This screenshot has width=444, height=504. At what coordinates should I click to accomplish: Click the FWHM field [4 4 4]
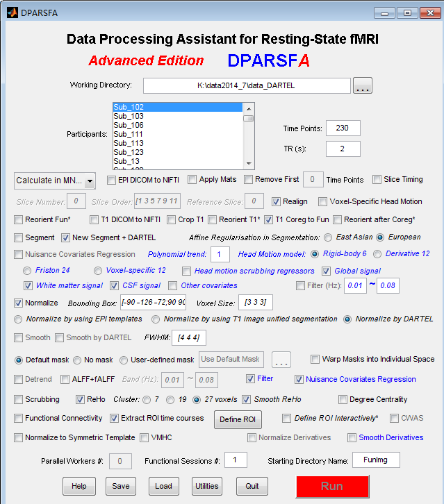(189, 338)
